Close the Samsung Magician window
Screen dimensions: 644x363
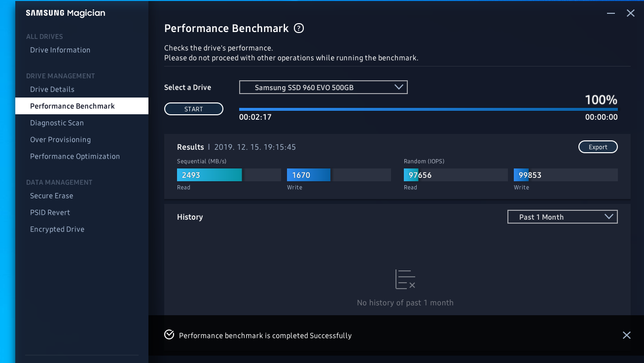[x=630, y=13]
